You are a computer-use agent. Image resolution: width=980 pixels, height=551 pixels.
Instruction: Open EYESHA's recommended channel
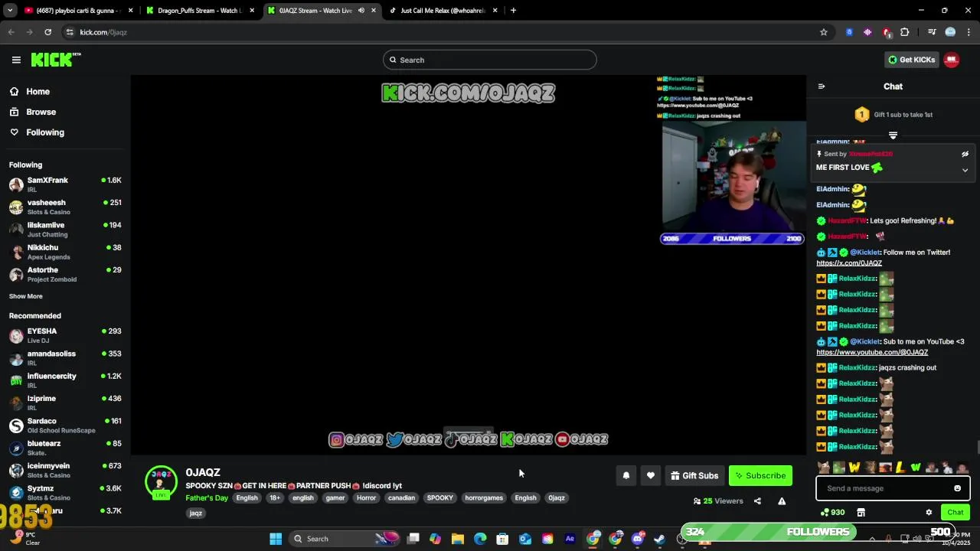pyautogui.click(x=65, y=335)
